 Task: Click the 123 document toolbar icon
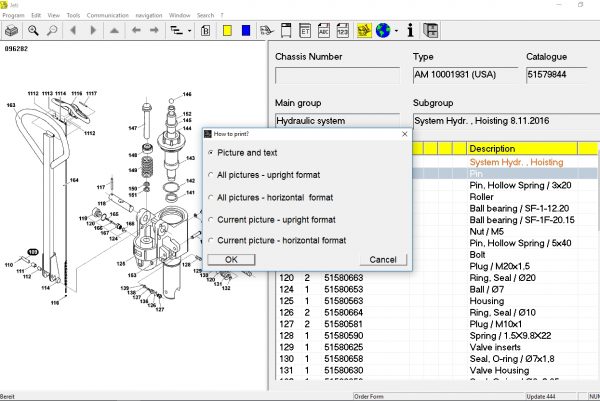click(x=343, y=30)
